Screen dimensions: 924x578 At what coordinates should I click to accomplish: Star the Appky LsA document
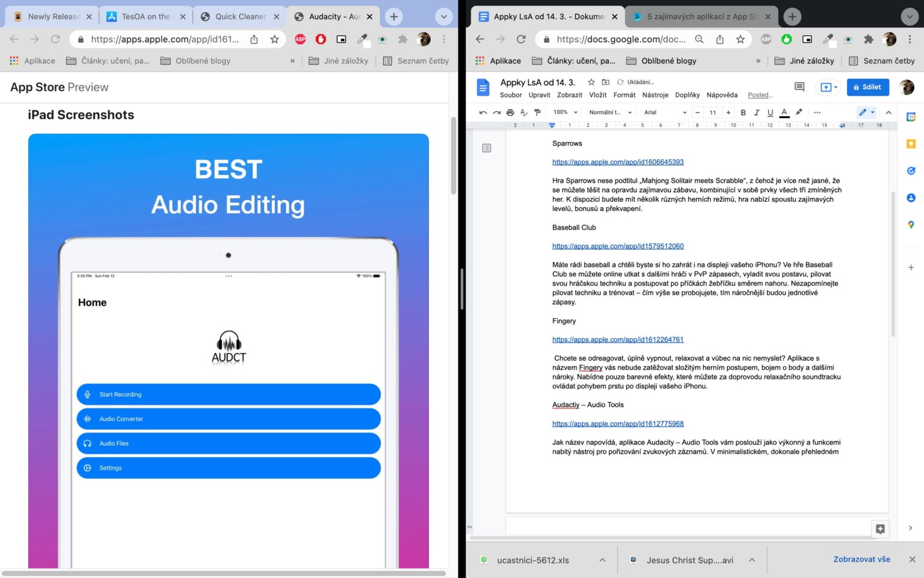[591, 82]
